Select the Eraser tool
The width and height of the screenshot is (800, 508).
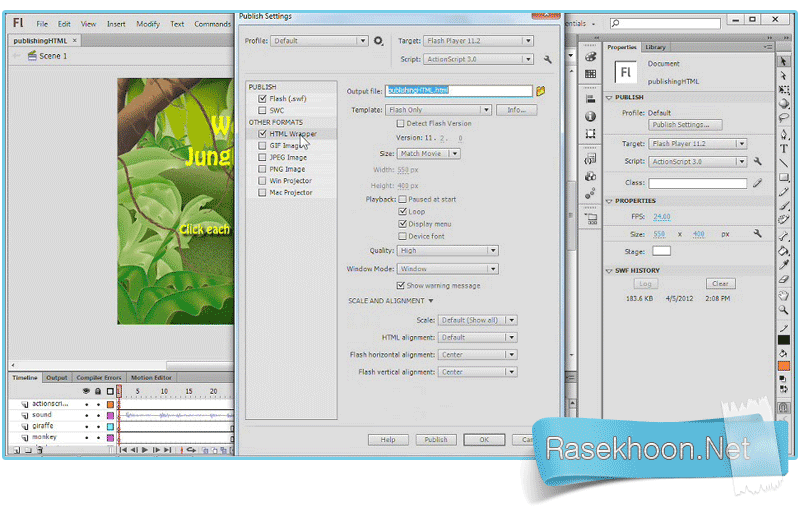784,279
